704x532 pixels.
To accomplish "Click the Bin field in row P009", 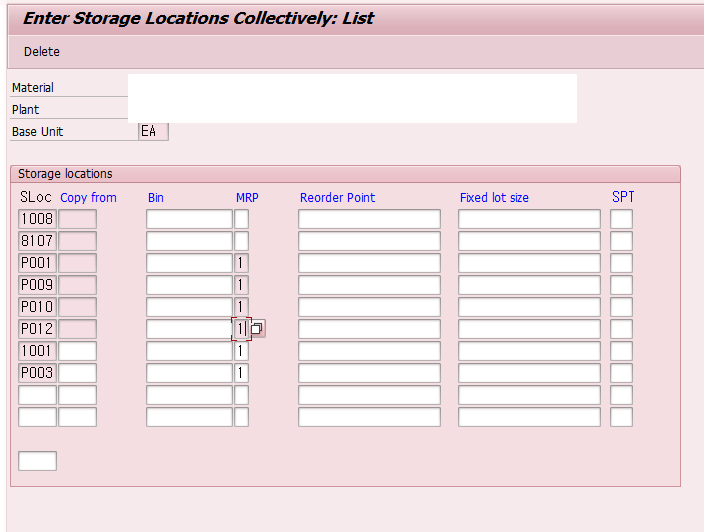I will tap(189, 285).
